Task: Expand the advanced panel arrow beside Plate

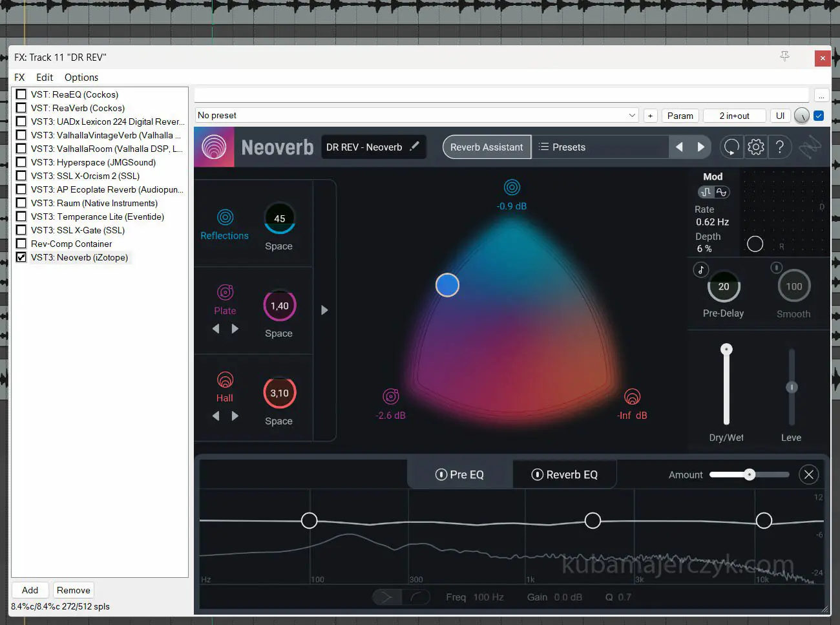Action: [324, 310]
